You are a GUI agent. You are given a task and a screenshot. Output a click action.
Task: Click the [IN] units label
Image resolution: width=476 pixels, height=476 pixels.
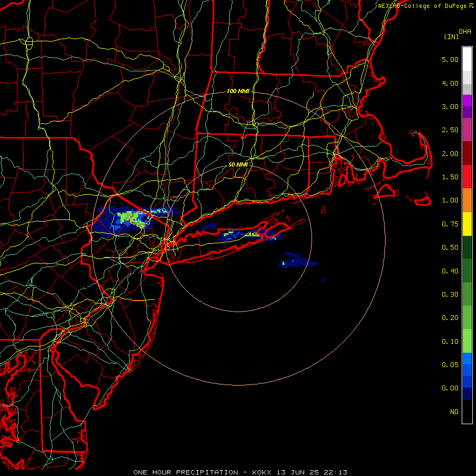pyautogui.click(x=451, y=36)
